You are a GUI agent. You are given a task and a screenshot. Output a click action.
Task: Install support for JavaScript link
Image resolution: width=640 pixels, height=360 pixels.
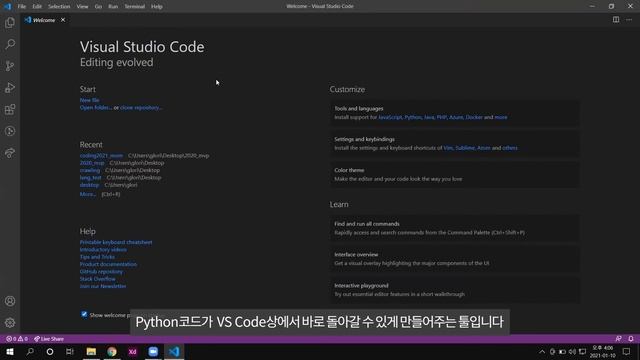pos(390,117)
